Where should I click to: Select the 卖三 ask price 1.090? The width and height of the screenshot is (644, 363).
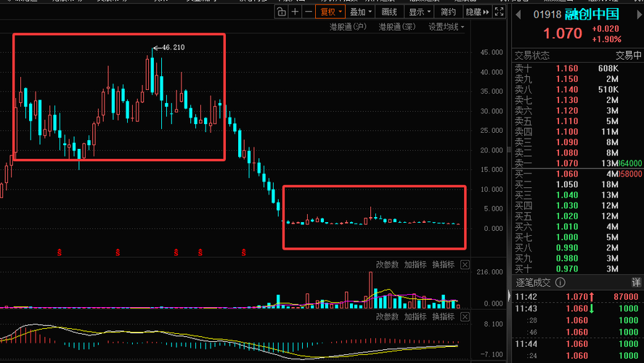pyautogui.click(x=567, y=142)
